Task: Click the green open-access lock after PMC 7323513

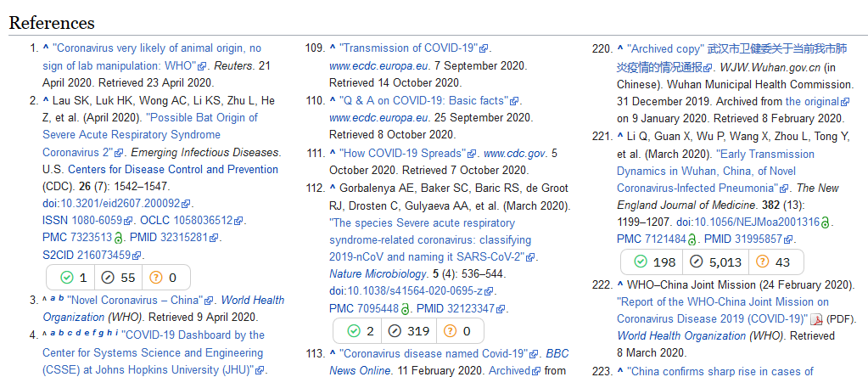Action: click(x=118, y=238)
